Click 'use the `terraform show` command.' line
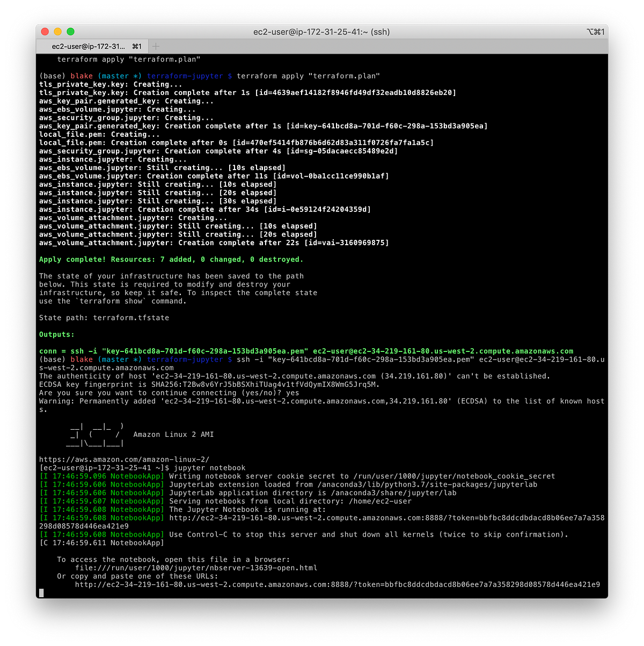644x646 pixels. 113,301
